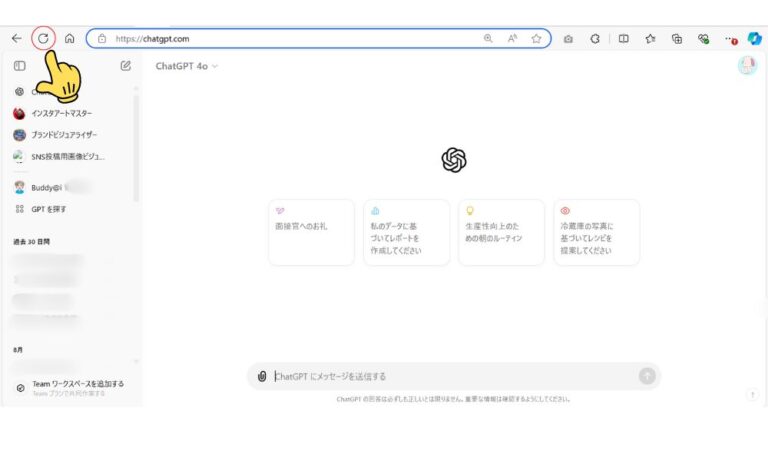Open the browser zoom magnifier icon
Viewport: 768px width, 461px height.
point(488,38)
